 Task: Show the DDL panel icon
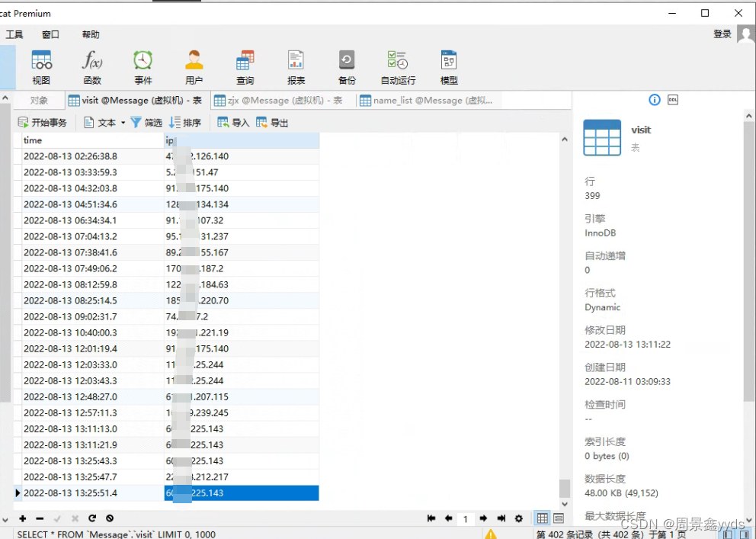pos(673,100)
